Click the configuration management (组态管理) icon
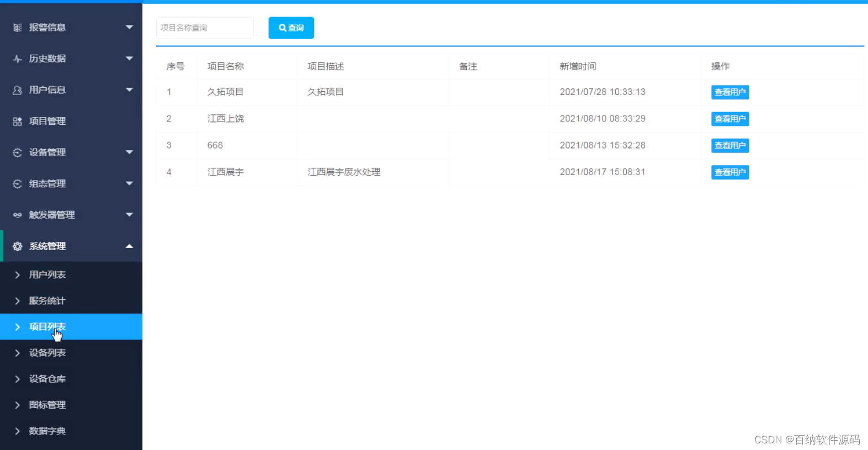Screen dimensions: 868x450 pos(18,184)
